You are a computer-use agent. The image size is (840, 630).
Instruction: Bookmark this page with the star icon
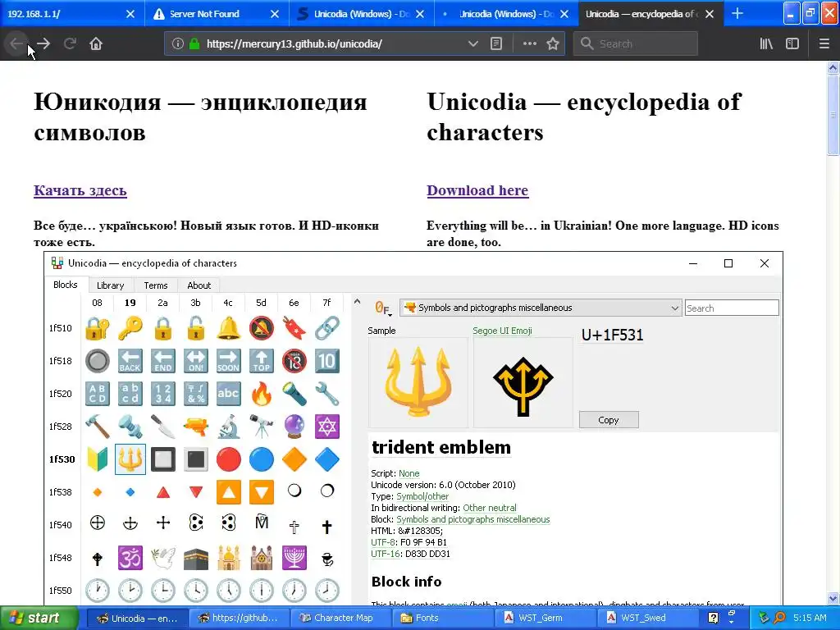(553, 43)
